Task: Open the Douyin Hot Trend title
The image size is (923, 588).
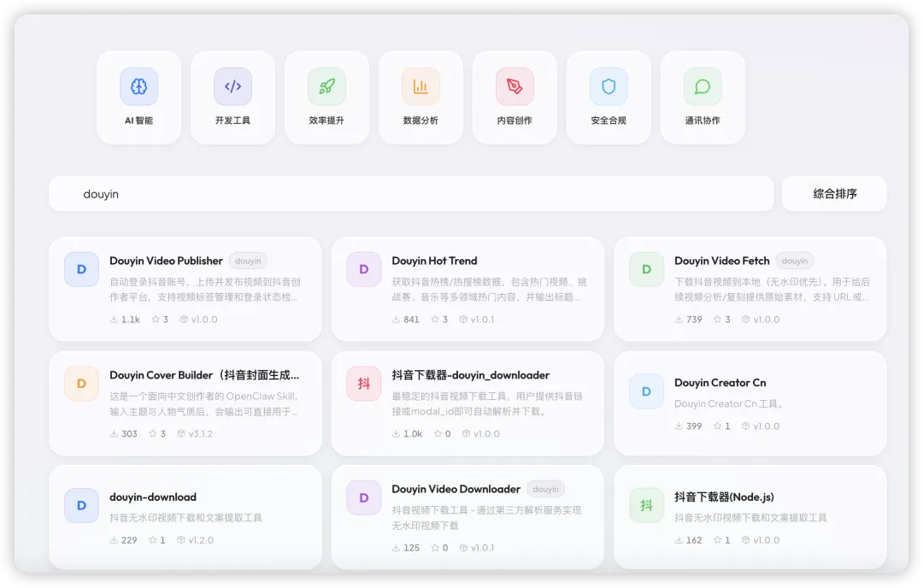Action: click(x=435, y=261)
